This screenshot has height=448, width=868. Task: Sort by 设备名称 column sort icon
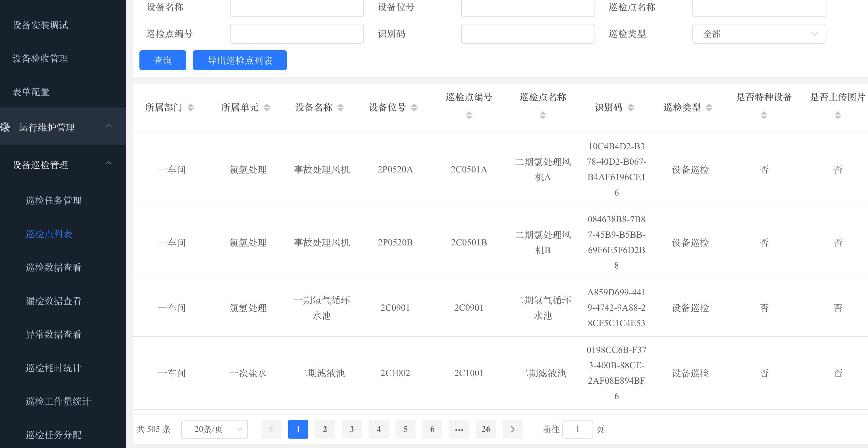click(x=340, y=107)
